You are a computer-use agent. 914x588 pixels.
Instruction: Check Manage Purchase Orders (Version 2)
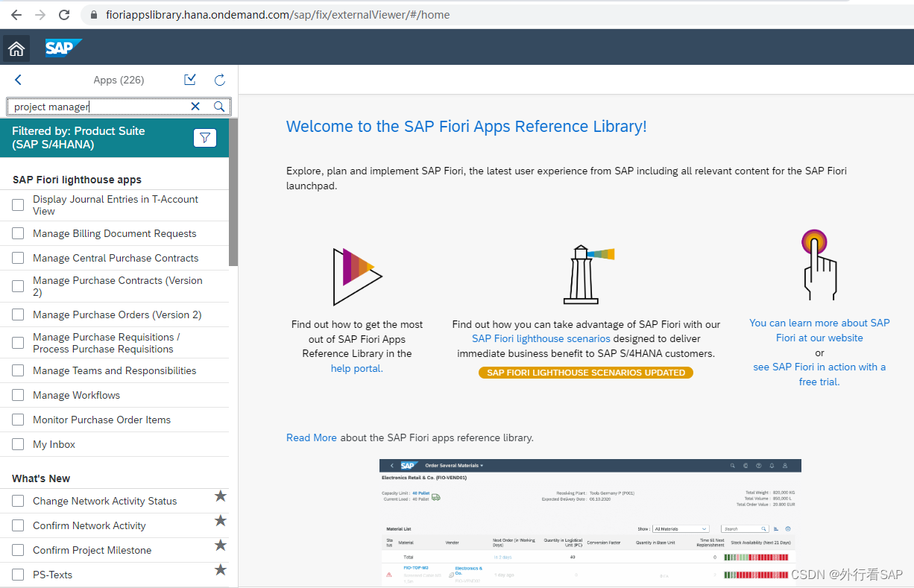18,314
